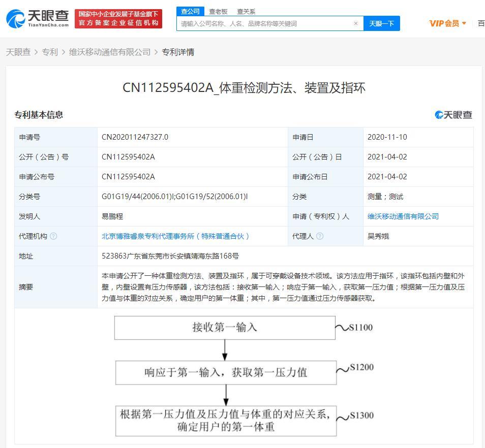The width and height of the screenshot is (485, 448).
Task: Click the 申请(专利权)人 label
Action: click(x=321, y=216)
